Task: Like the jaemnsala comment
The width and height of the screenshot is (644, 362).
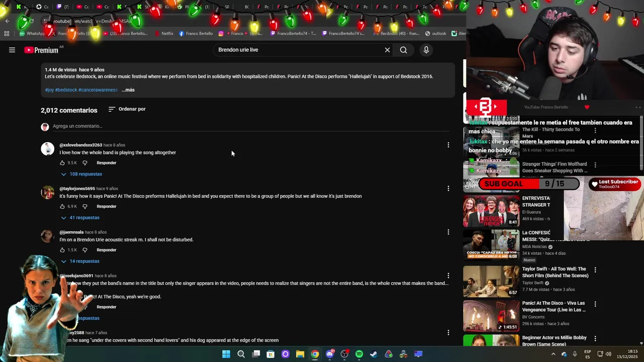Action: pyautogui.click(x=62, y=250)
